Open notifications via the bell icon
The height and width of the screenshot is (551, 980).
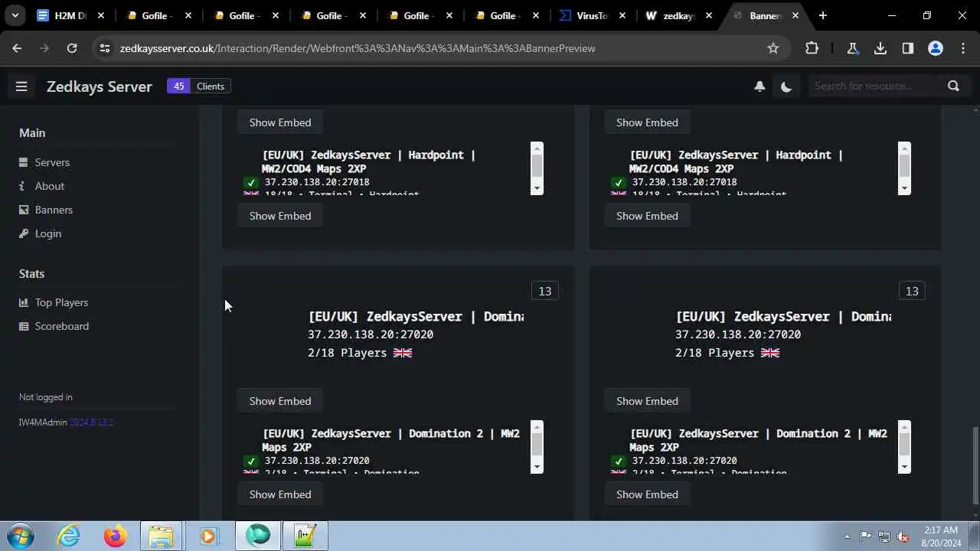pyautogui.click(x=759, y=86)
